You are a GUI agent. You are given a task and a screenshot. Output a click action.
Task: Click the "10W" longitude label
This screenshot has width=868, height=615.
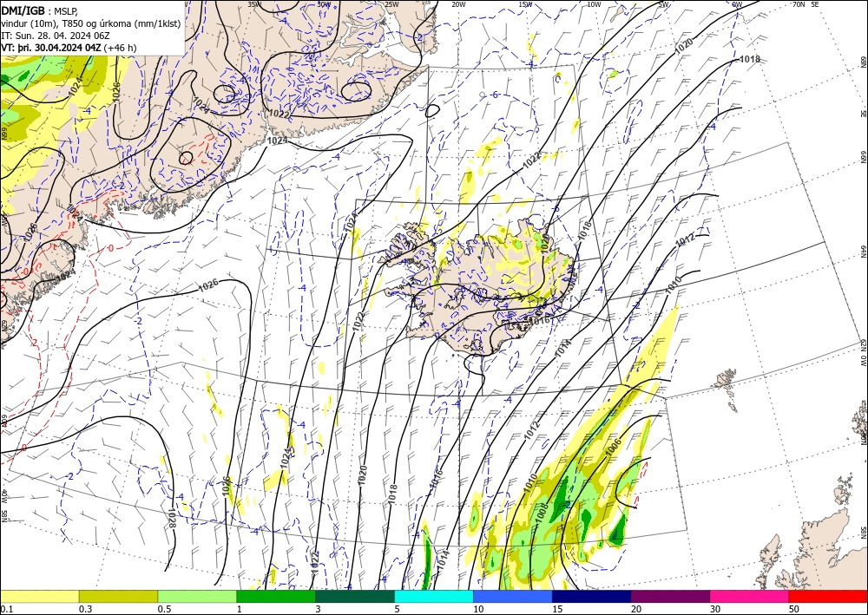click(594, 4)
